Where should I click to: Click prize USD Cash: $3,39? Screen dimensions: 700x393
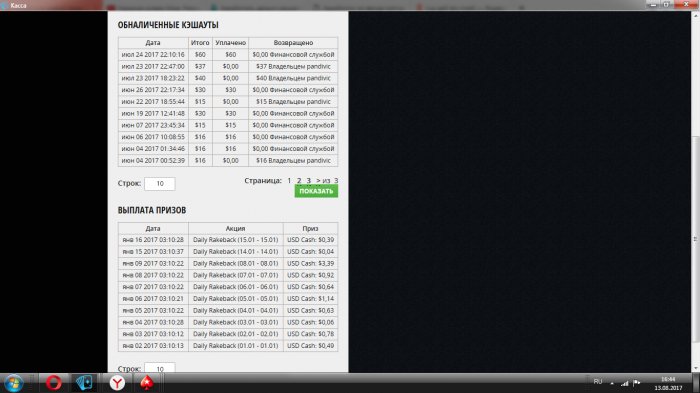click(310, 263)
